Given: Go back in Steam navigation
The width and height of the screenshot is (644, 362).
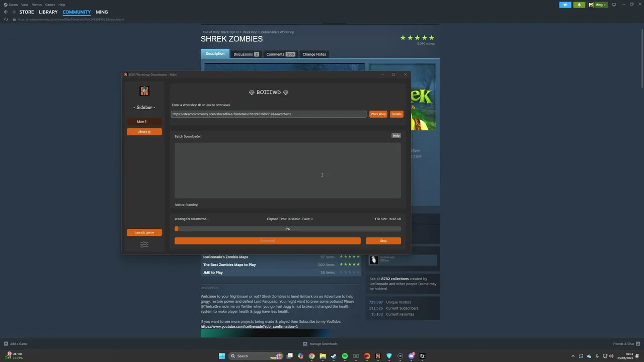Looking at the screenshot, I should tap(6, 12).
